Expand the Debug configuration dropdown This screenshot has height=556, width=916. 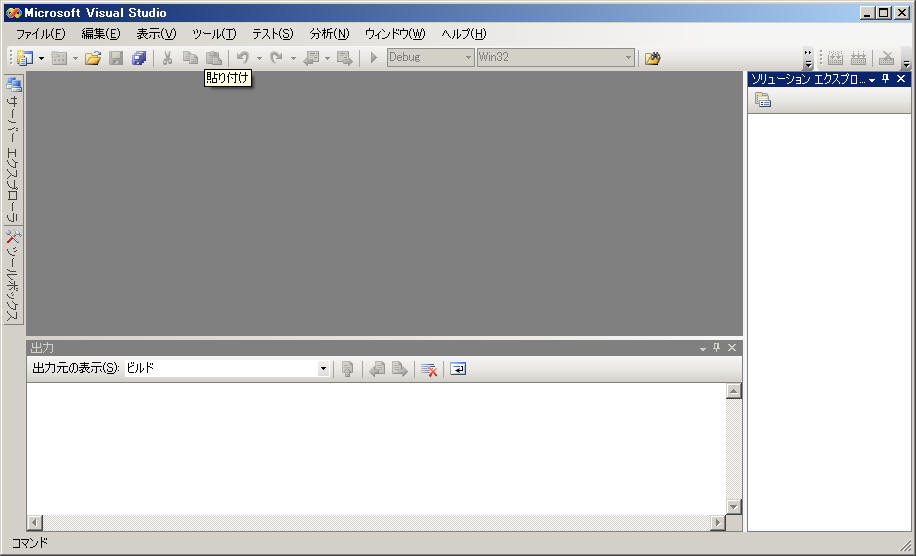tap(468, 58)
